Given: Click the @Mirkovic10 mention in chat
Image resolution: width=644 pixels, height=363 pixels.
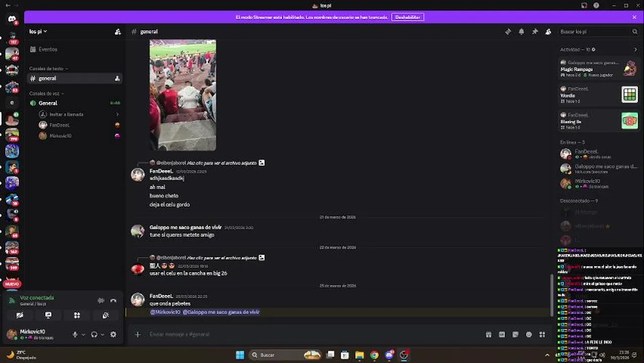Looking at the screenshot, I should point(165,312).
